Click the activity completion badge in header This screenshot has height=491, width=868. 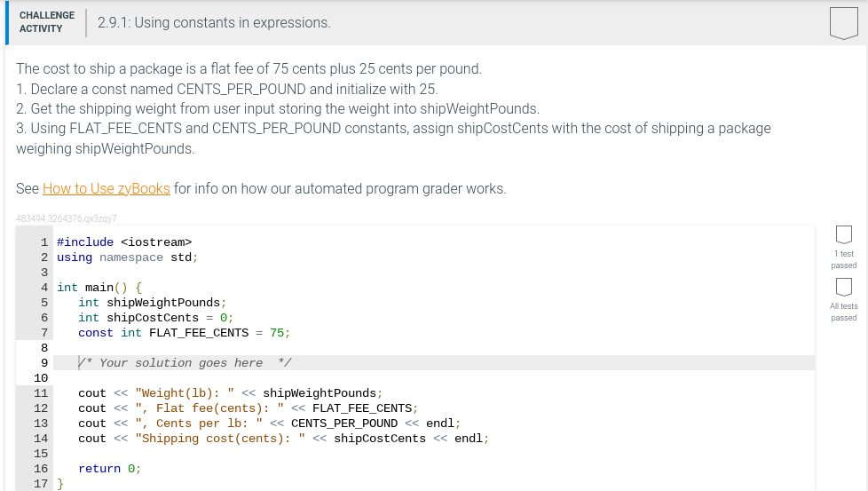tap(844, 23)
